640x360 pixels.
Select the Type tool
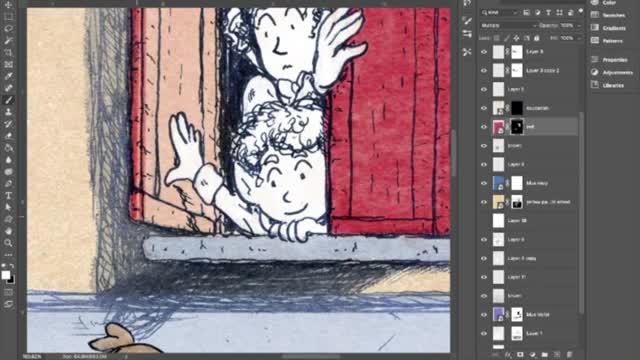coord(8,195)
